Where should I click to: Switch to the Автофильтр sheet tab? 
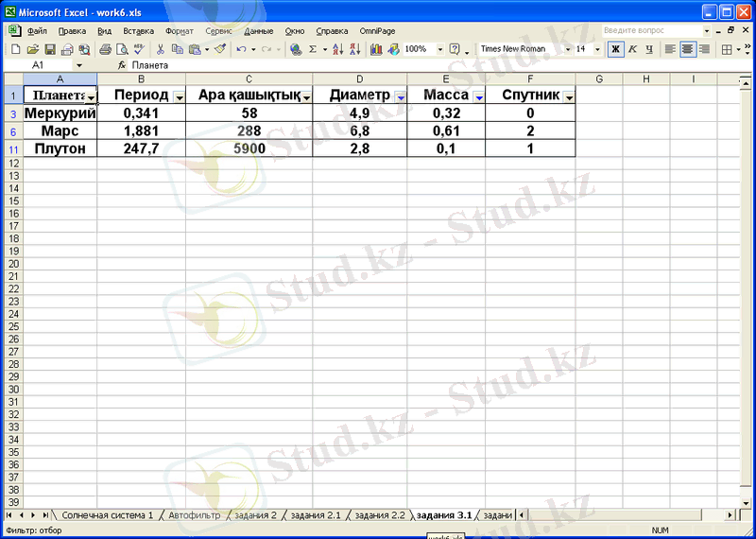pyautogui.click(x=193, y=515)
